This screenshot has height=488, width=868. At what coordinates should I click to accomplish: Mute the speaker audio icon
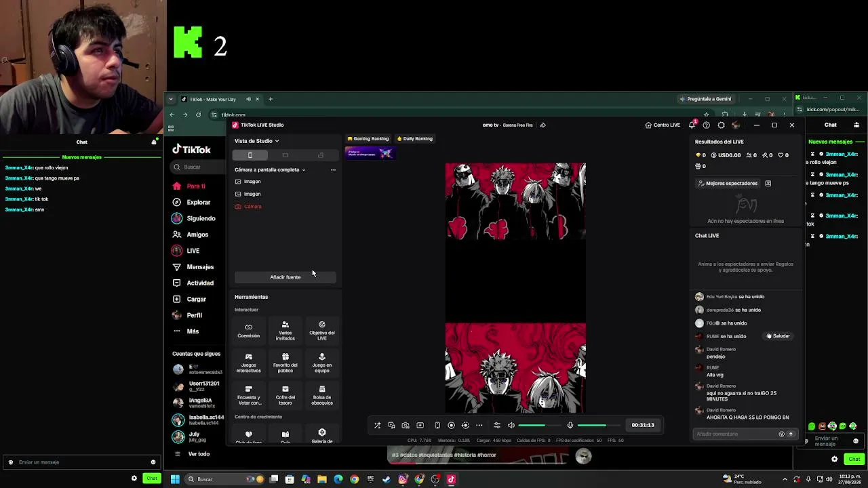[511, 425]
